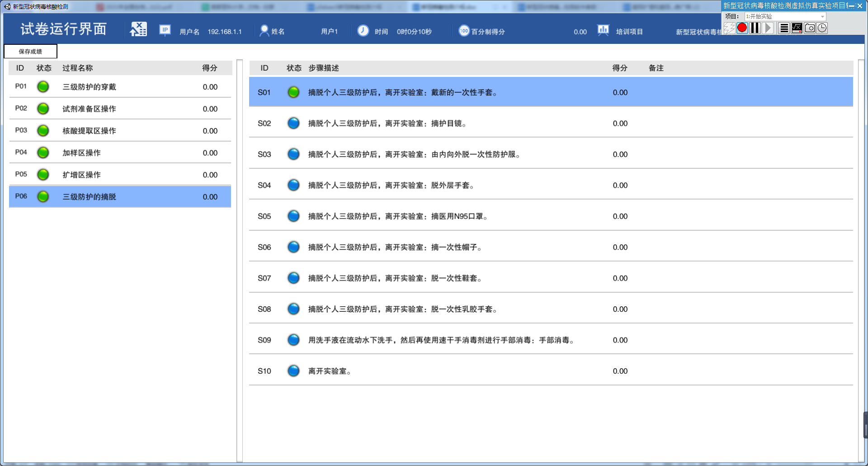Select step S09 about hand disinfection
This screenshot has width=868, height=466.
441,340
